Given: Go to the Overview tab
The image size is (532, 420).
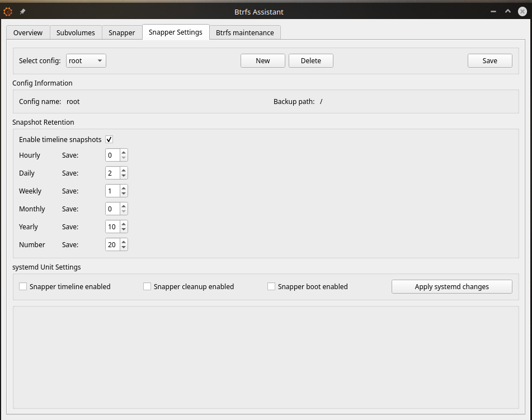Looking at the screenshot, I should click(x=28, y=32).
